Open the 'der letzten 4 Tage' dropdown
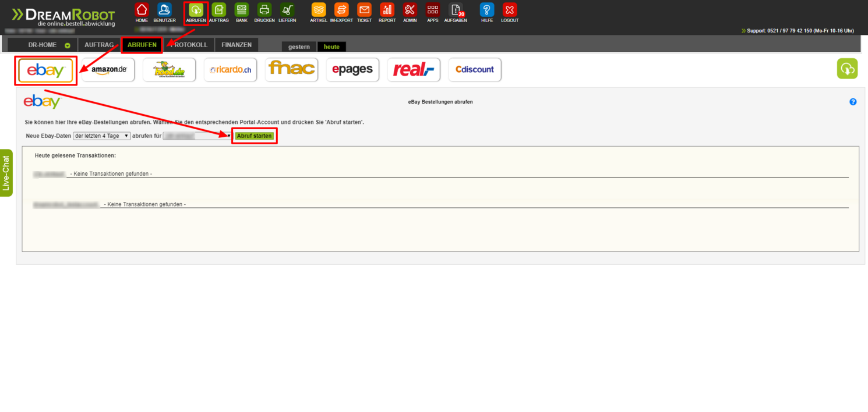The height and width of the screenshot is (412, 868). click(x=102, y=136)
